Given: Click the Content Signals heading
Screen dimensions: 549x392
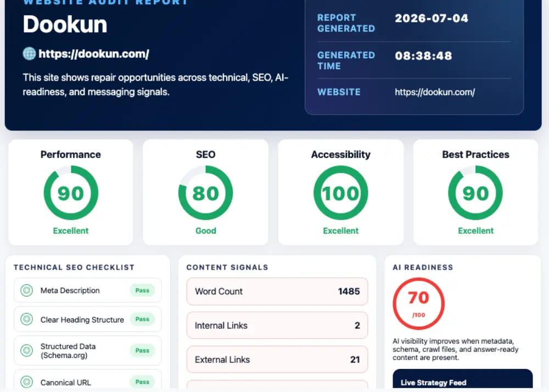Looking at the screenshot, I should click(227, 267).
